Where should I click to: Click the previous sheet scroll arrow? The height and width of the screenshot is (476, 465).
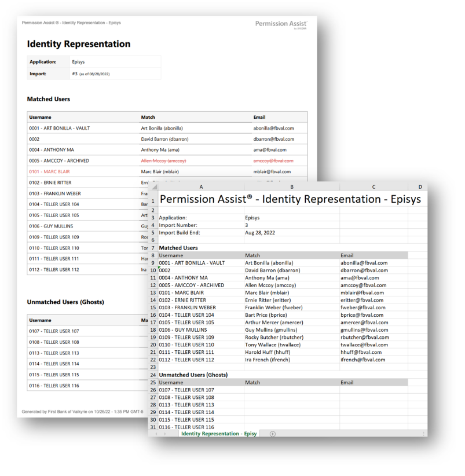pyautogui.click(x=156, y=434)
